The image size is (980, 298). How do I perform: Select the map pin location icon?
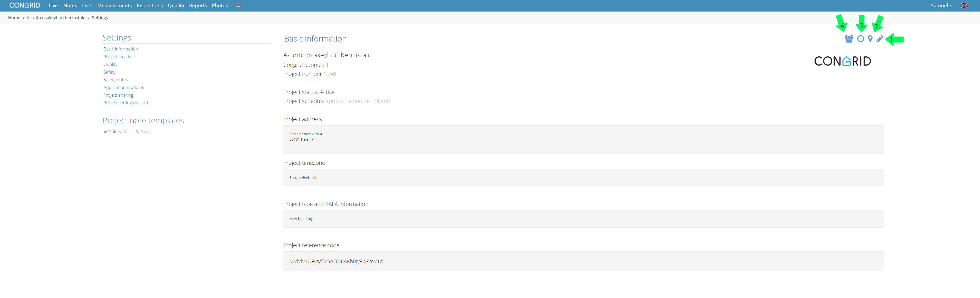870,38
